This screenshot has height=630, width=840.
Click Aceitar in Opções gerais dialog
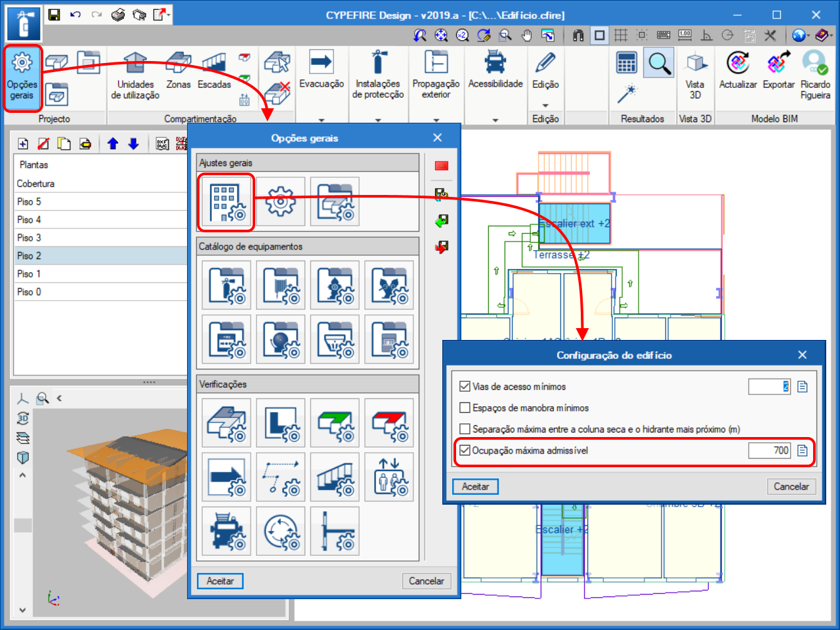(x=220, y=581)
